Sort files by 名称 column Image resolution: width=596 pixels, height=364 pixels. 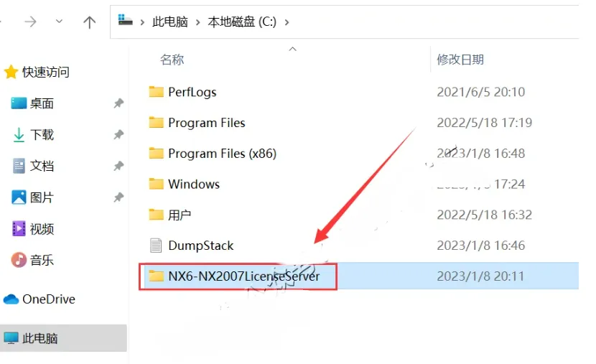[x=172, y=60]
